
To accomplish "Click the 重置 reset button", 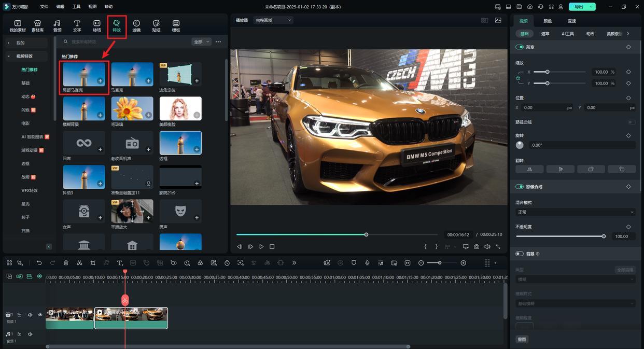I will click(522, 339).
